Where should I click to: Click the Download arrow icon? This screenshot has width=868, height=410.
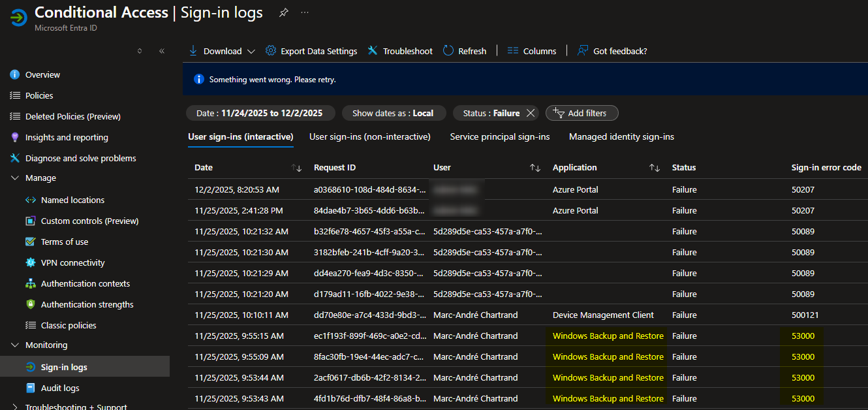tap(193, 51)
